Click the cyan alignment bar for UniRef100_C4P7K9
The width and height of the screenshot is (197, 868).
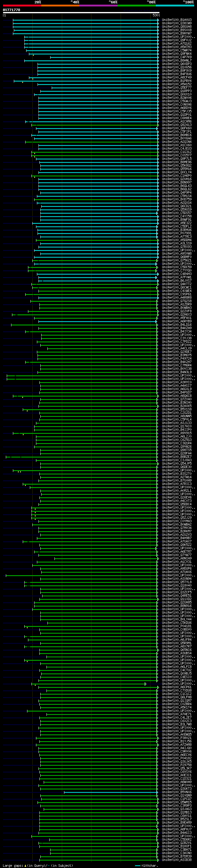pos(104,57)
